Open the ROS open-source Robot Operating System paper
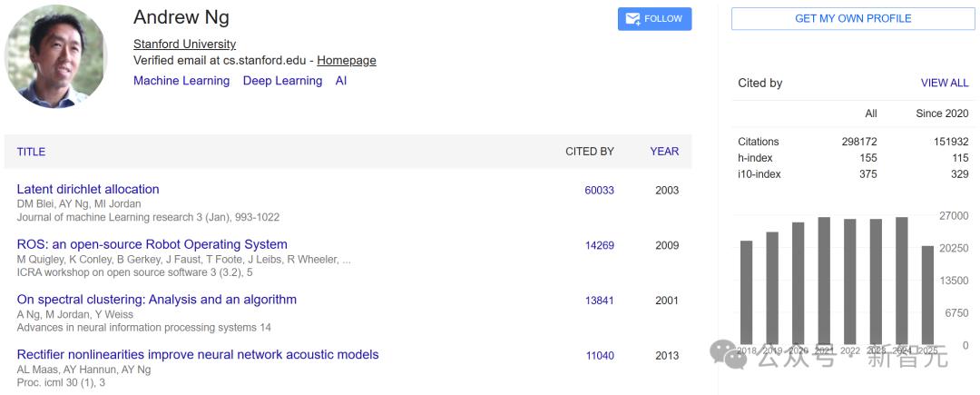 152,244
